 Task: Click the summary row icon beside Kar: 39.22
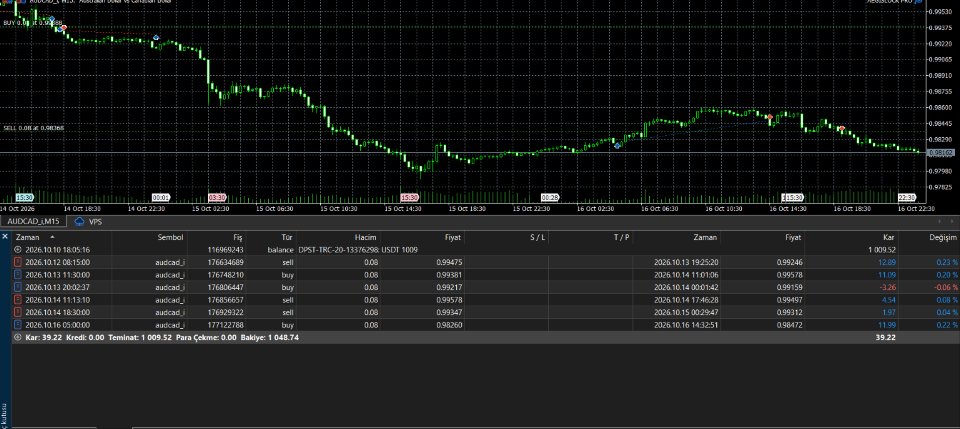[x=18, y=337]
